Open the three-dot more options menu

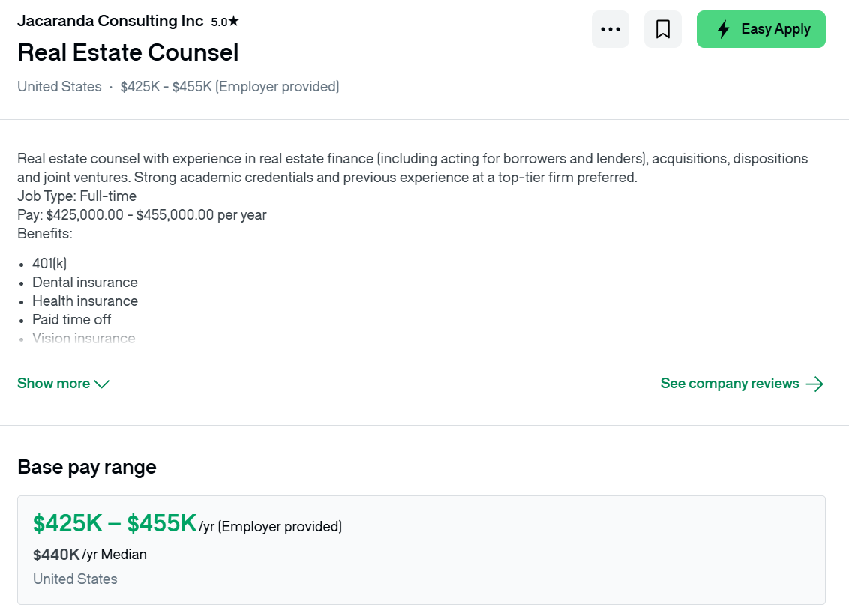click(x=610, y=29)
